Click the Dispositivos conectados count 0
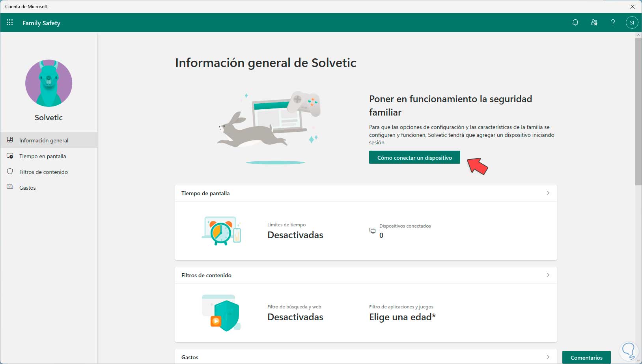This screenshot has width=642, height=364. pos(381,235)
